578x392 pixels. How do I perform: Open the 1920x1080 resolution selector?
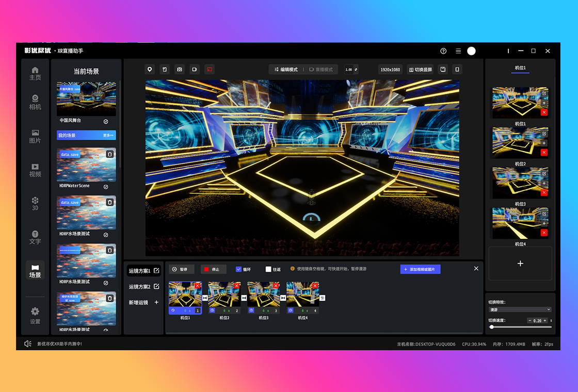(x=390, y=69)
